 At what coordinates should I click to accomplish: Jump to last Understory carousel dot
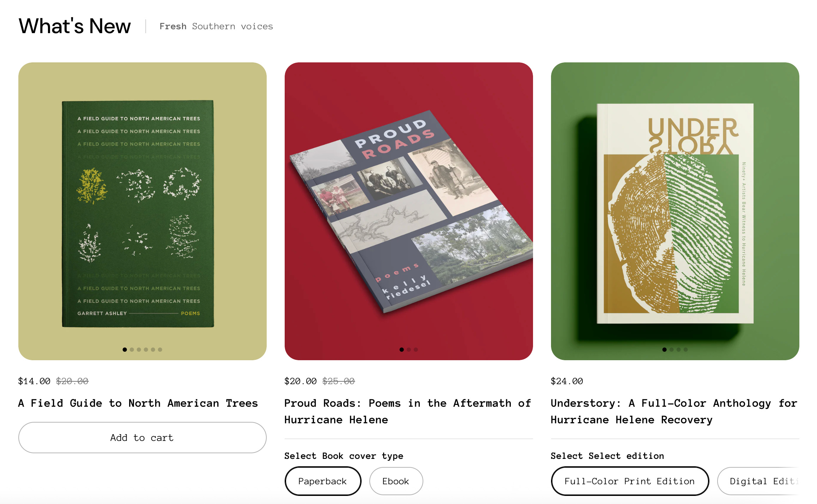[x=685, y=350]
